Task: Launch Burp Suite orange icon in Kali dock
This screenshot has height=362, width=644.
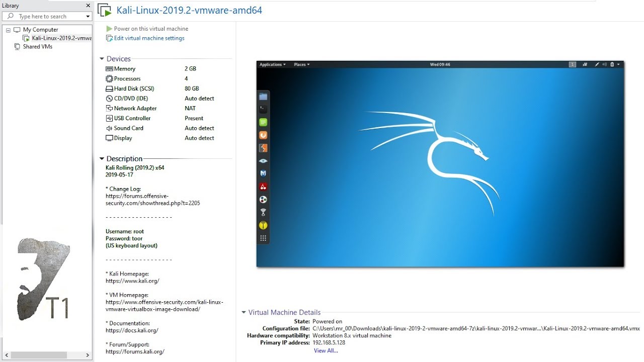Action: (263, 135)
